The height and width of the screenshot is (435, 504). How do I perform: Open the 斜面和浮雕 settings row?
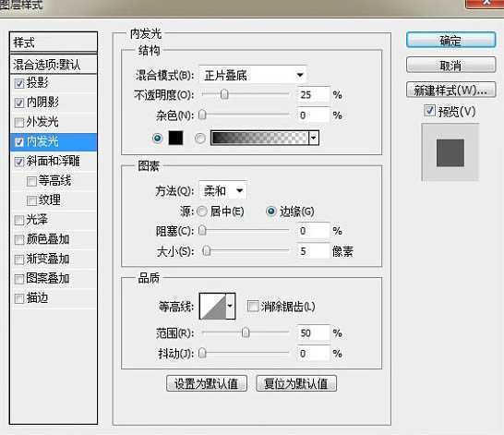coord(54,162)
